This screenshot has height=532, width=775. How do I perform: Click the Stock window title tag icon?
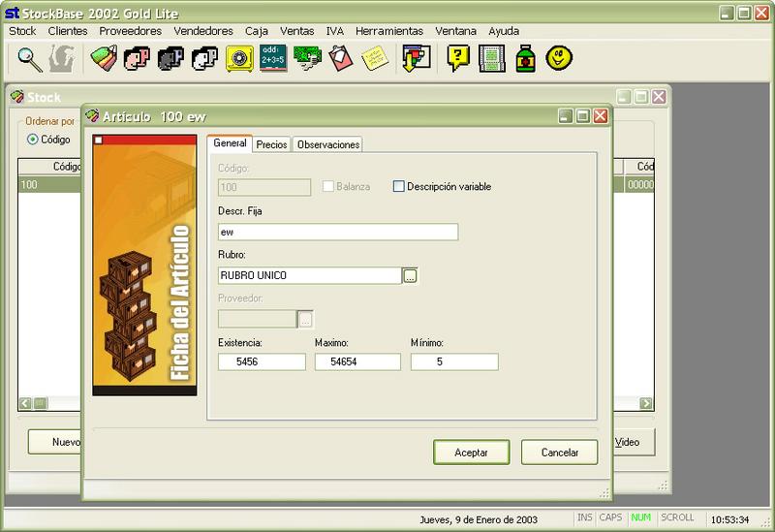click(16, 96)
